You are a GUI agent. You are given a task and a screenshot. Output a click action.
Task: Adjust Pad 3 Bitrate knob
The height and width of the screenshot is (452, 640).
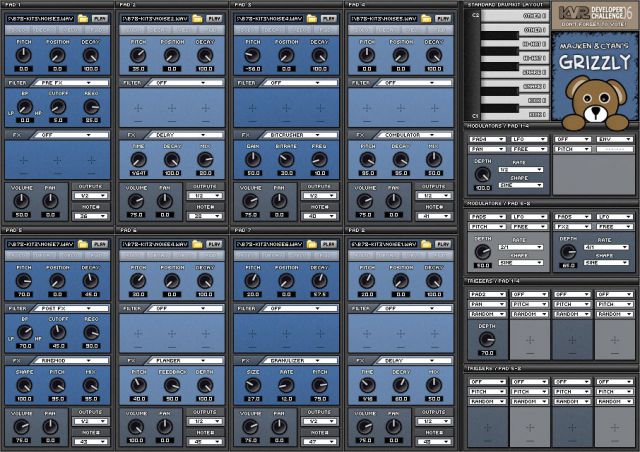(287, 160)
